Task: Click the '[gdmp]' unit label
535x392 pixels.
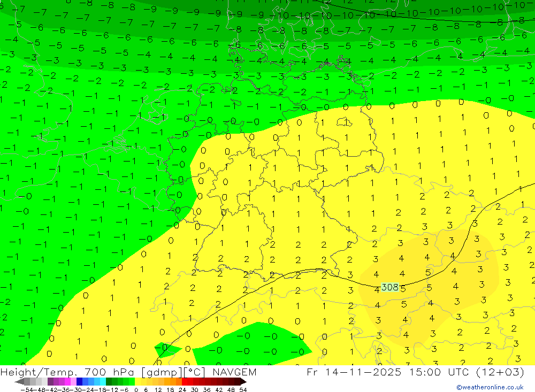Action: click(x=162, y=372)
